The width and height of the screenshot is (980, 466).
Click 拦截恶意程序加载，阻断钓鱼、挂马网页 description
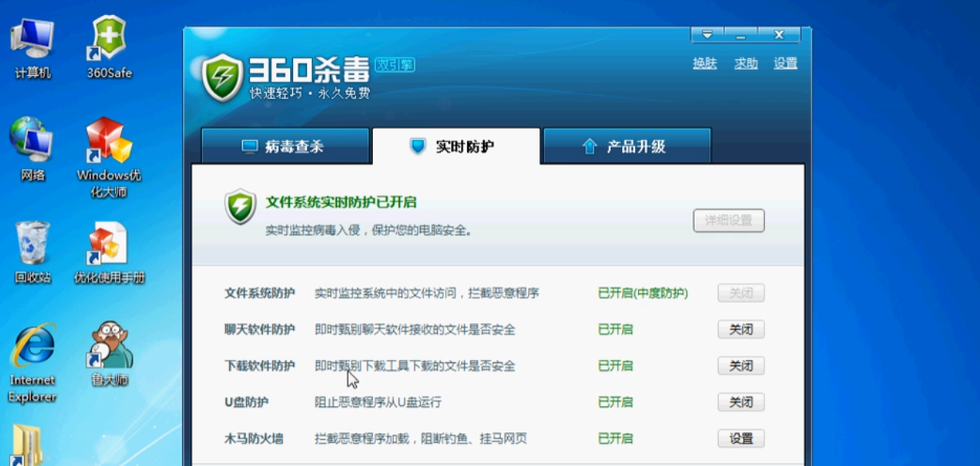coord(421,439)
